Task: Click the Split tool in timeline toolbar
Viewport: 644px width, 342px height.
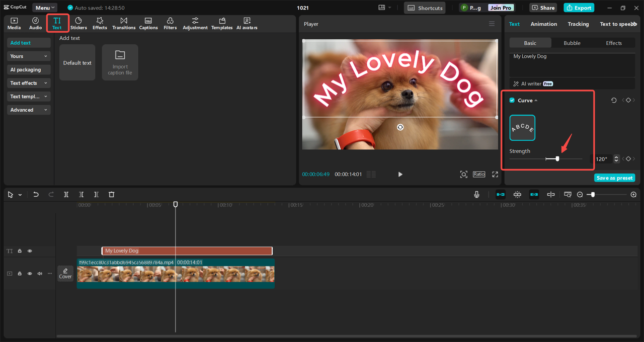Action: click(x=66, y=195)
